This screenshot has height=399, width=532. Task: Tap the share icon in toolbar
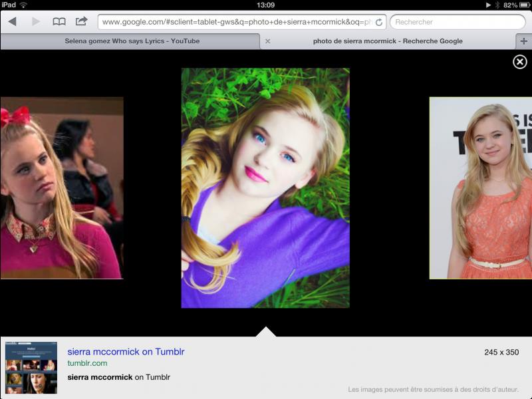pos(81,21)
